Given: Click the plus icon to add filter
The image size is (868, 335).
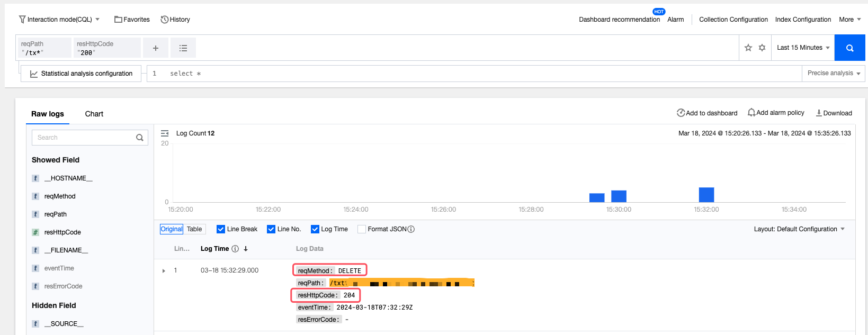Looking at the screenshot, I should click(x=156, y=48).
